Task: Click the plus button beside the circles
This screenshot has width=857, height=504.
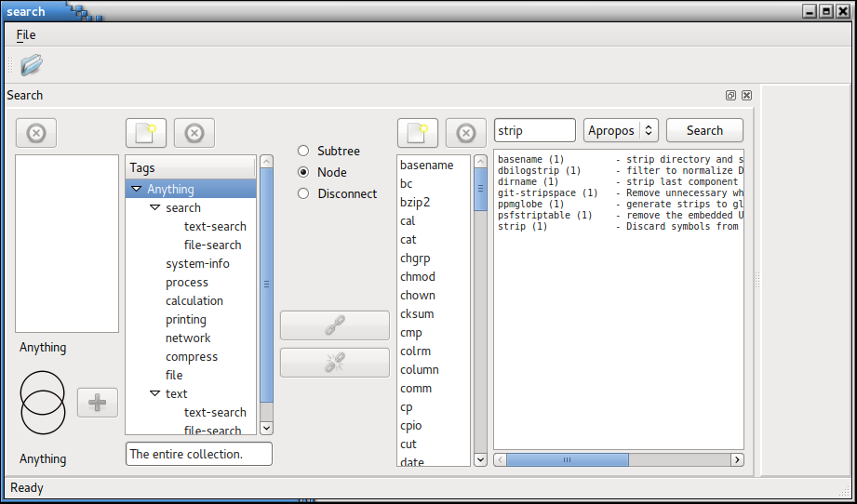Action: click(98, 403)
